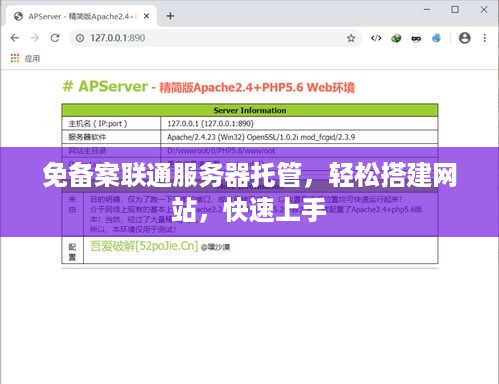
Task: Open the blue bird extension icon
Action: (436, 38)
